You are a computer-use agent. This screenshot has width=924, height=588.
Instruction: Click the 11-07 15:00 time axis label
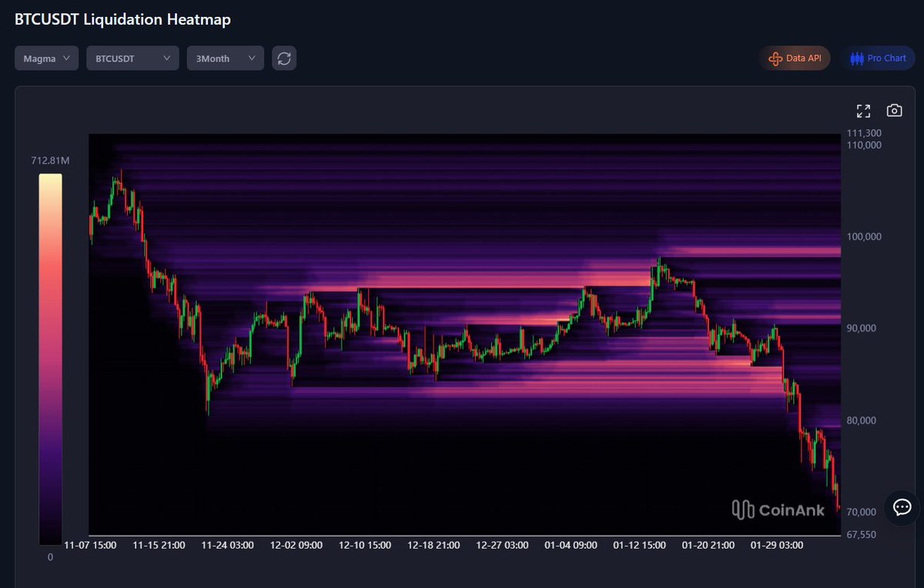90,546
